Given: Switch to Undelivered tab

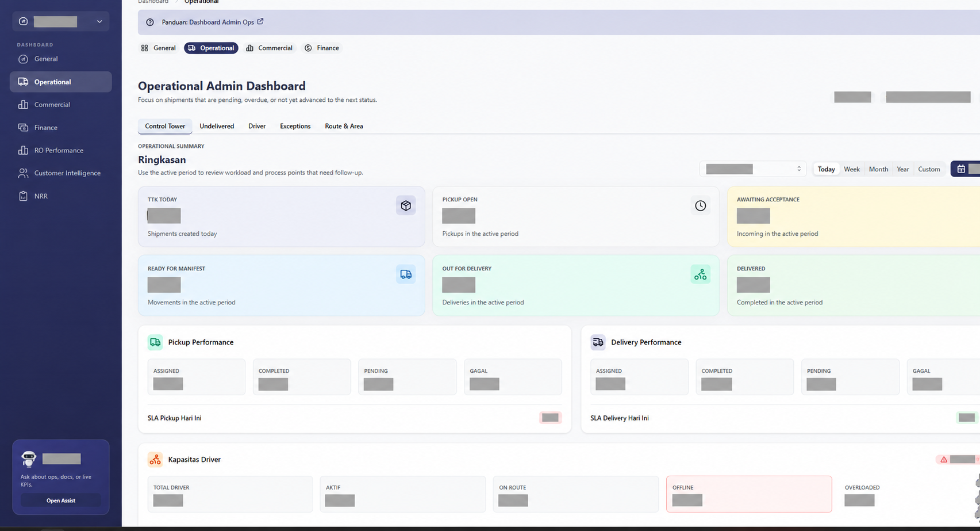Looking at the screenshot, I should tap(217, 126).
